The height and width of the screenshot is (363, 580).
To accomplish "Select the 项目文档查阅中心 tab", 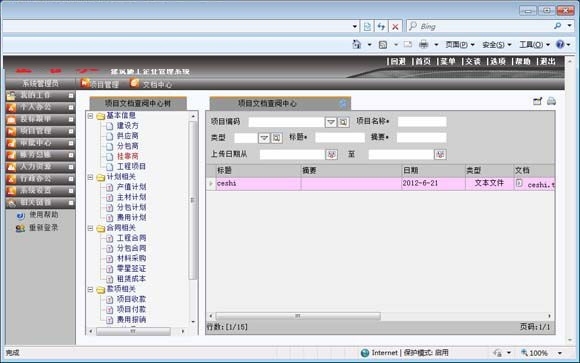I will pos(280,104).
